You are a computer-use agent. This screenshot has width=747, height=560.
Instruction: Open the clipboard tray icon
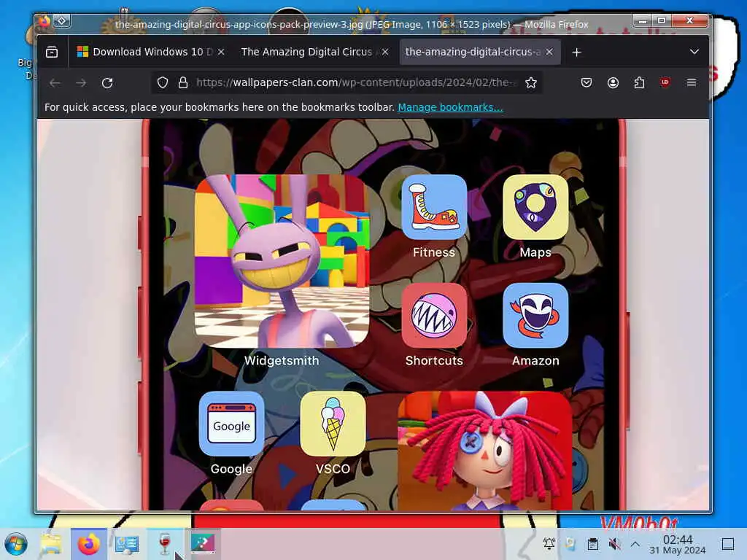pos(592,544)
